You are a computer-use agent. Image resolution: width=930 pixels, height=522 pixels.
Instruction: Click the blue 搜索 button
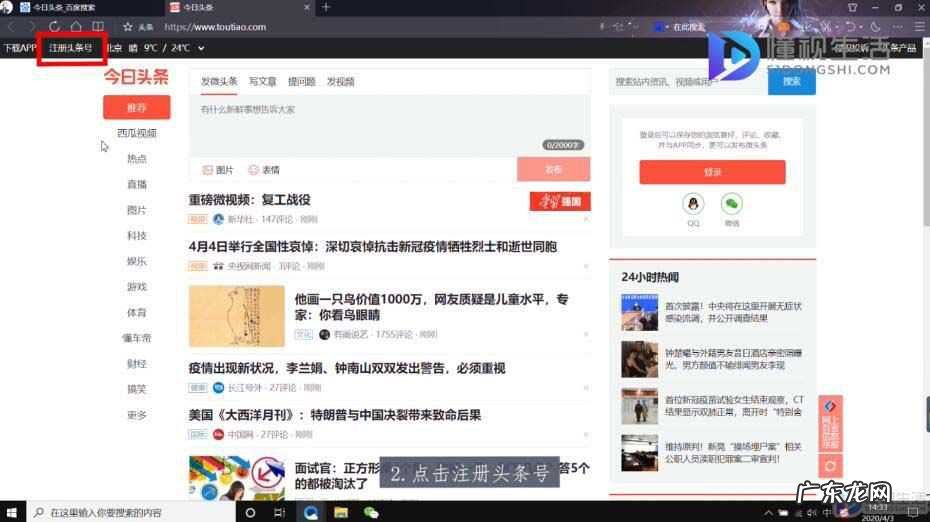pos(792,82)
